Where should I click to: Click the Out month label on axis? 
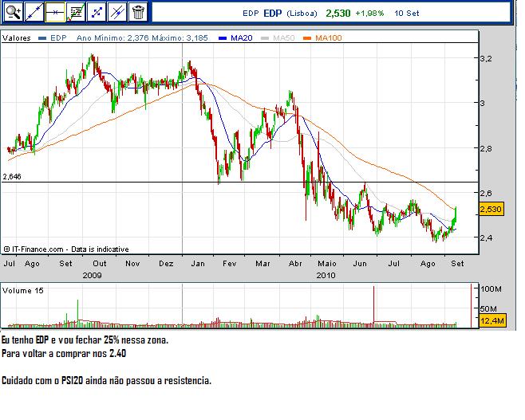click(100, 264)
